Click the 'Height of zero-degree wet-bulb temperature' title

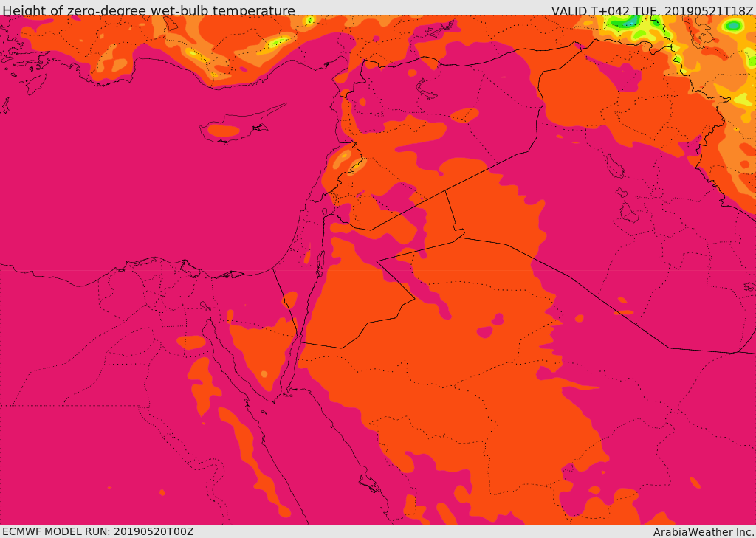tap(148, 10)
